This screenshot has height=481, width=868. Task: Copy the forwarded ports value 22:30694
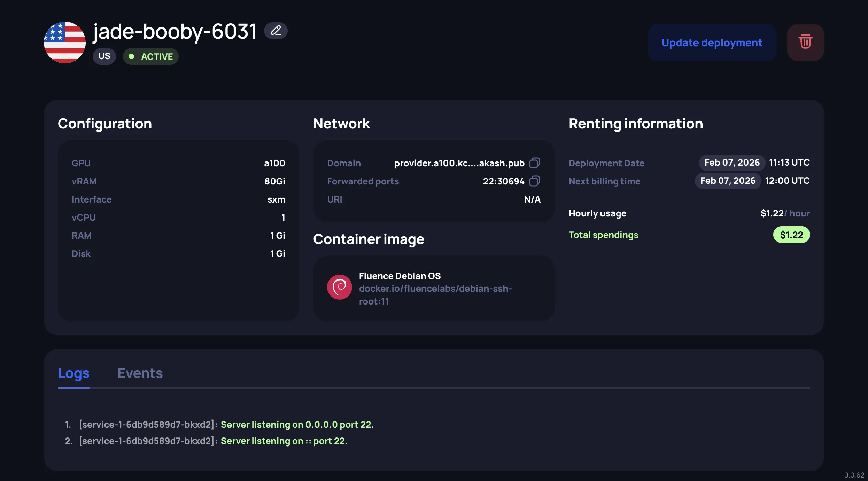[535, 181]
